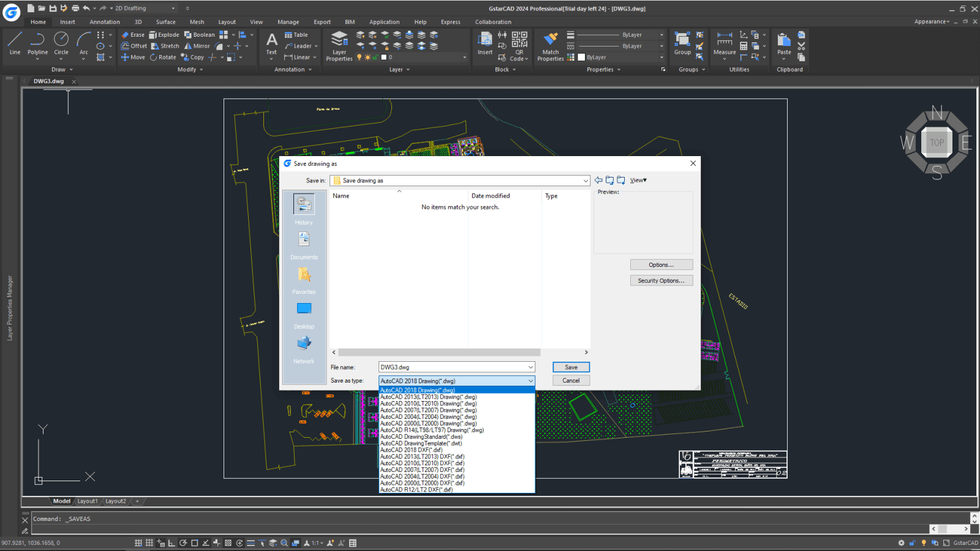This screenshot has height=551, width=980.
Task: Toggle ortho mode in the status bar
Action: point(172,542)
